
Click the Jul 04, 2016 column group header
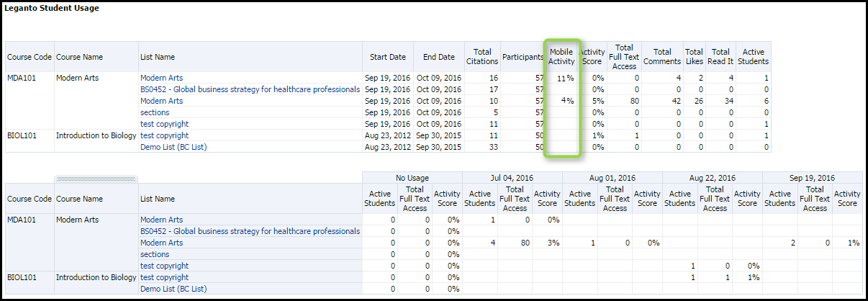pyautogui.click(x=512, y=177)
